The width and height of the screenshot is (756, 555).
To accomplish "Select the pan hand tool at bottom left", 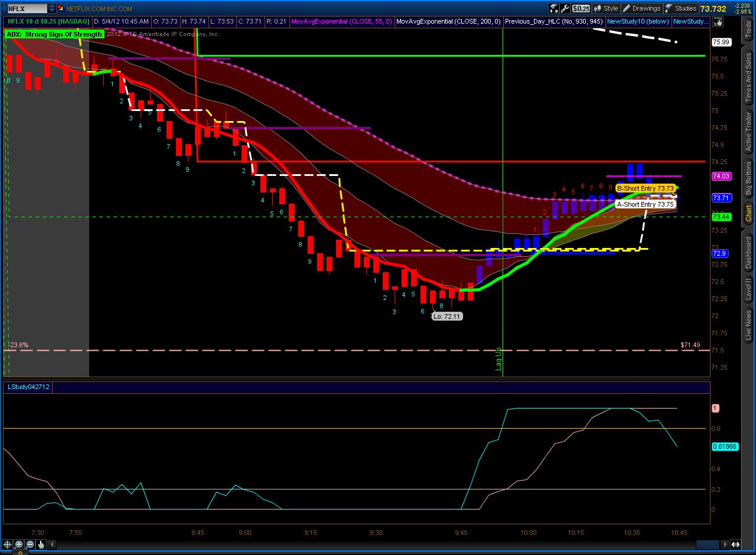I will (41, 544).
